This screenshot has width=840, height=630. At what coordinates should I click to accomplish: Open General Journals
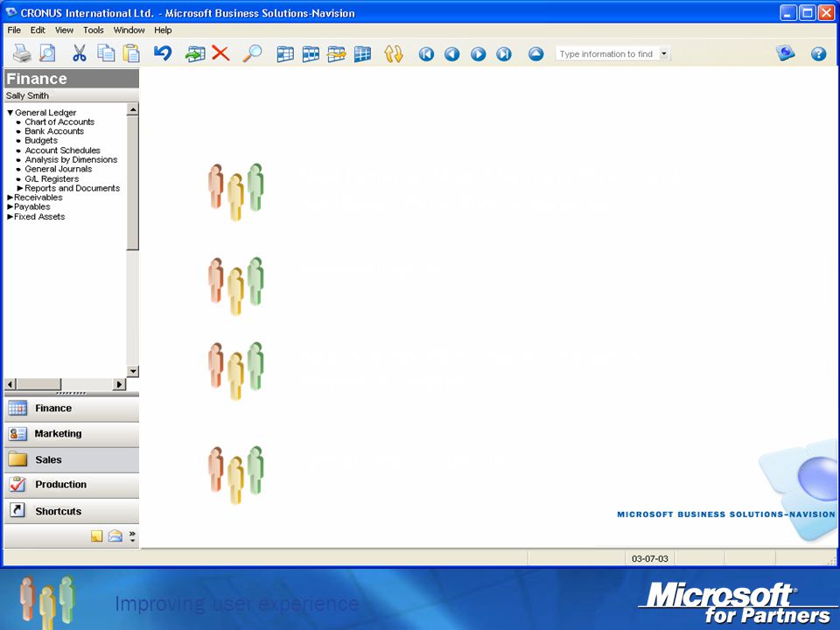pyautogui.click(x=59, y=169)
